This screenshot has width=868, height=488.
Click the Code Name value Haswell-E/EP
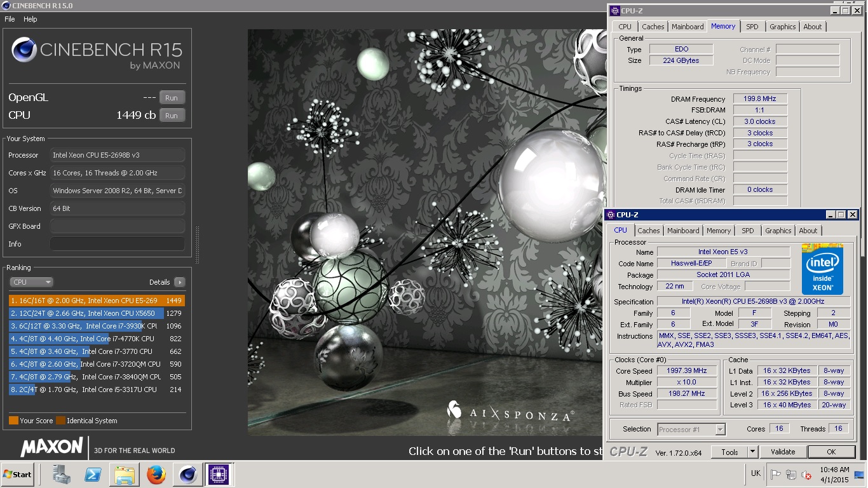(x=691, y=263)
